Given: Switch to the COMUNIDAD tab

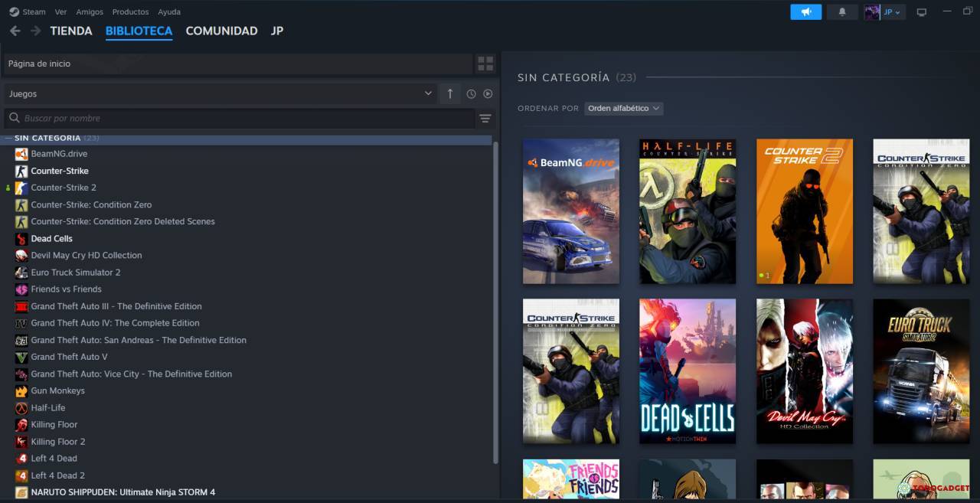Looking at the screenshot, I should (x=221, y=31).
